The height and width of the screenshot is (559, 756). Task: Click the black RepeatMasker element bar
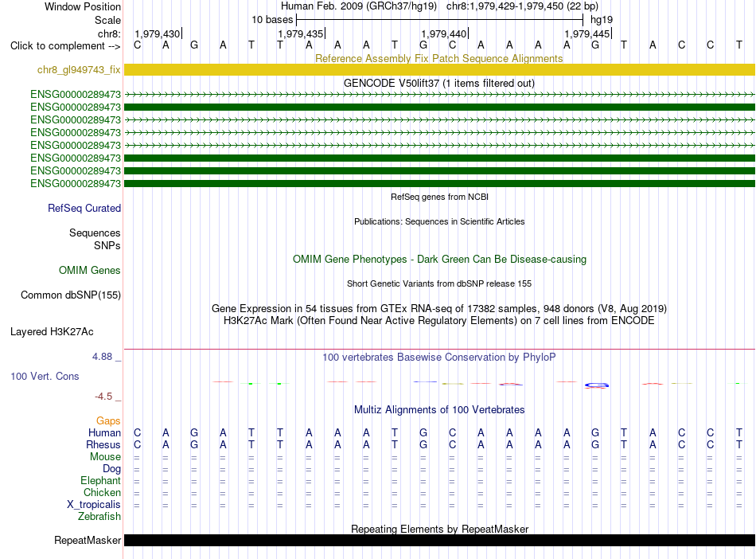439,540
